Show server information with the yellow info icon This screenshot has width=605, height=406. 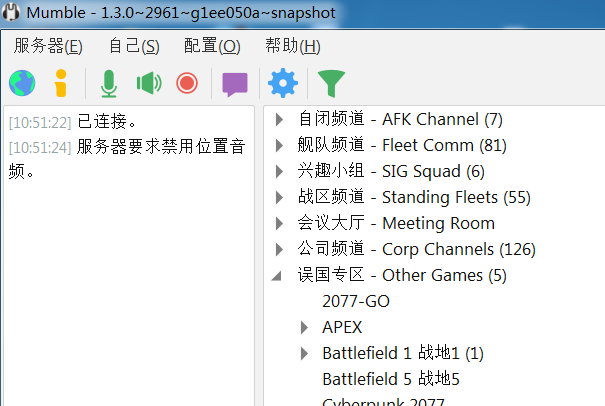pos(61,83)
